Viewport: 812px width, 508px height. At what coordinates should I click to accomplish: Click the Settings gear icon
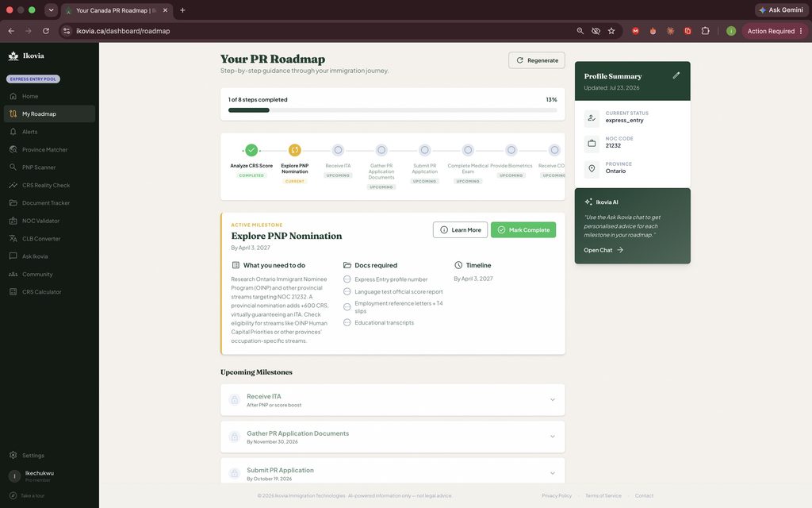[13, 455]
